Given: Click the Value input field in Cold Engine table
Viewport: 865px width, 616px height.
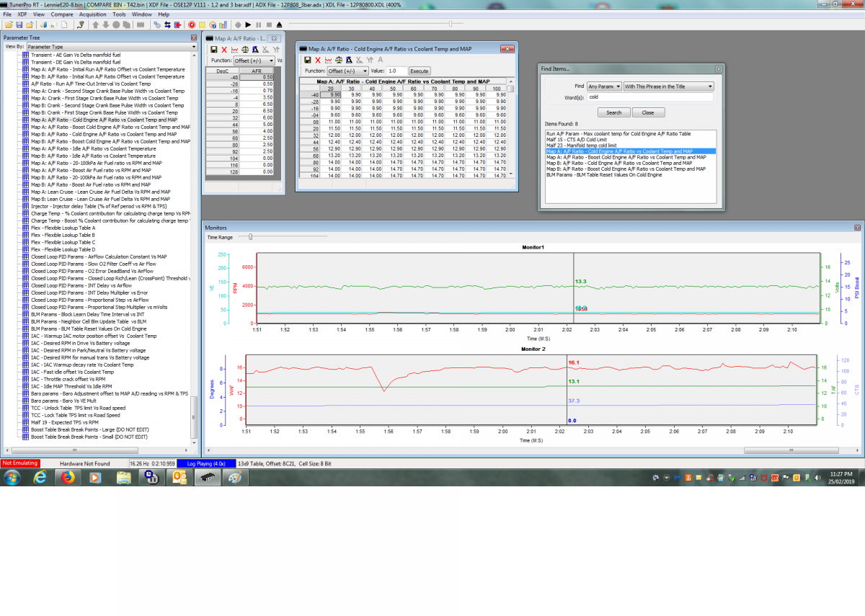Looking at the screenshot, I should tap(396, 71).
